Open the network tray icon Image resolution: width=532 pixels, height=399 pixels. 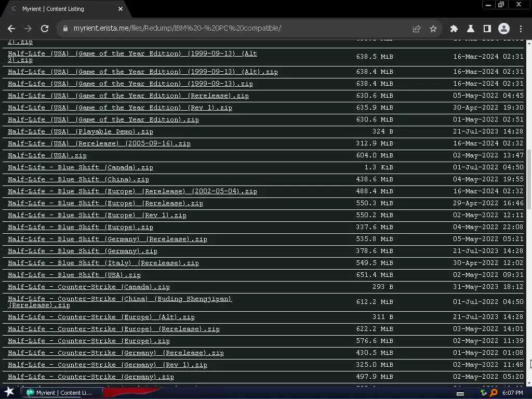click(484, 393)
